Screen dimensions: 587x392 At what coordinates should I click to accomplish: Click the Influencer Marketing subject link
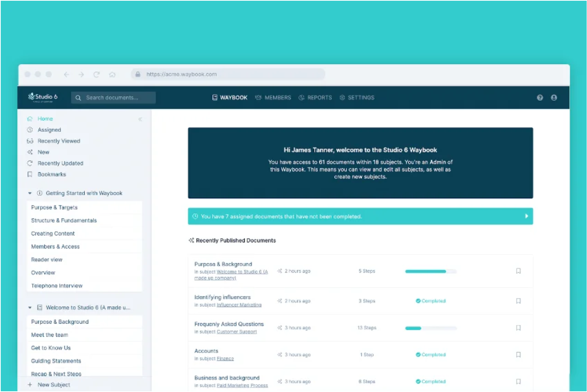239,305
